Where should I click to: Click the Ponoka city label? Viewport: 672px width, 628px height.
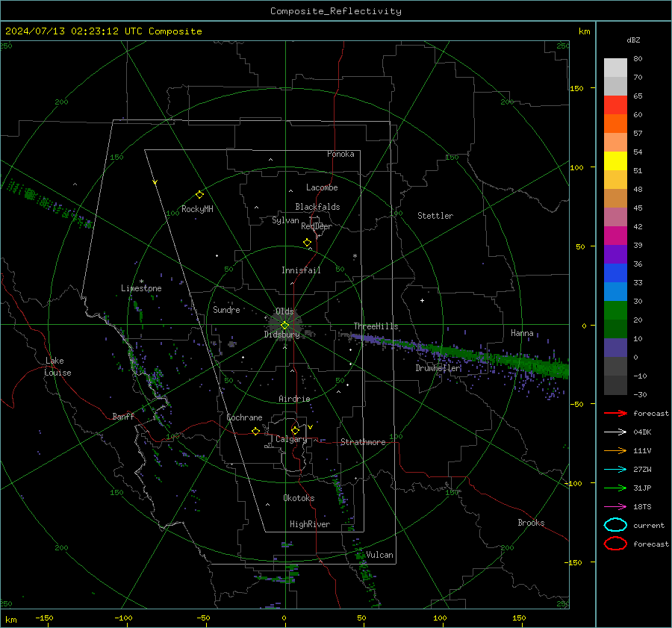click(x=340, y=154)
